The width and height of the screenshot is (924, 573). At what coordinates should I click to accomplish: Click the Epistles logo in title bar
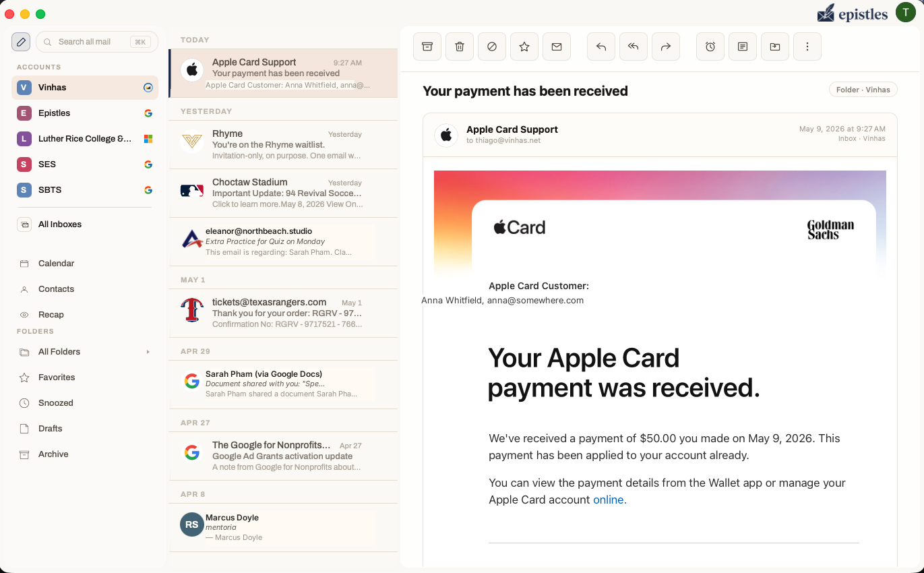point(852,13)
